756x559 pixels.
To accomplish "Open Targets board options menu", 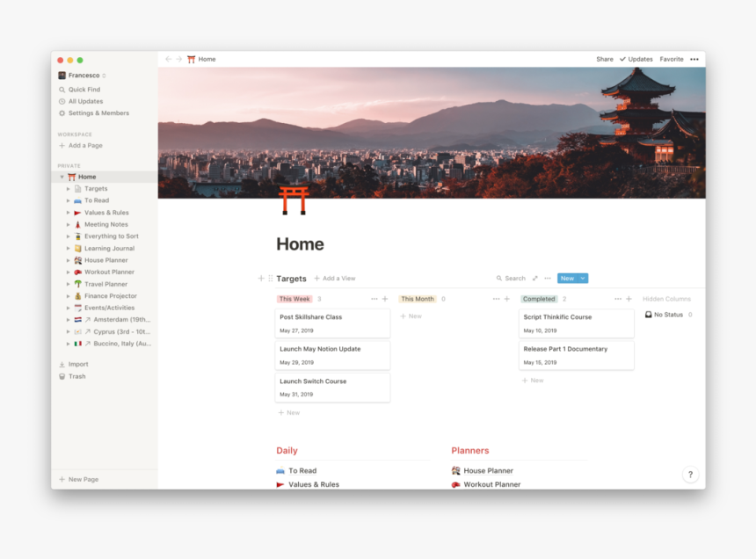I will click(548, 278).
